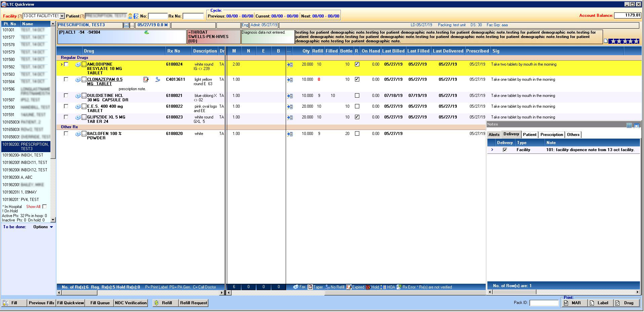Viewport: 644px width, 312px height.
Task: Click the Expired legend icon in the status bar
Action: (x=349, y=287)
